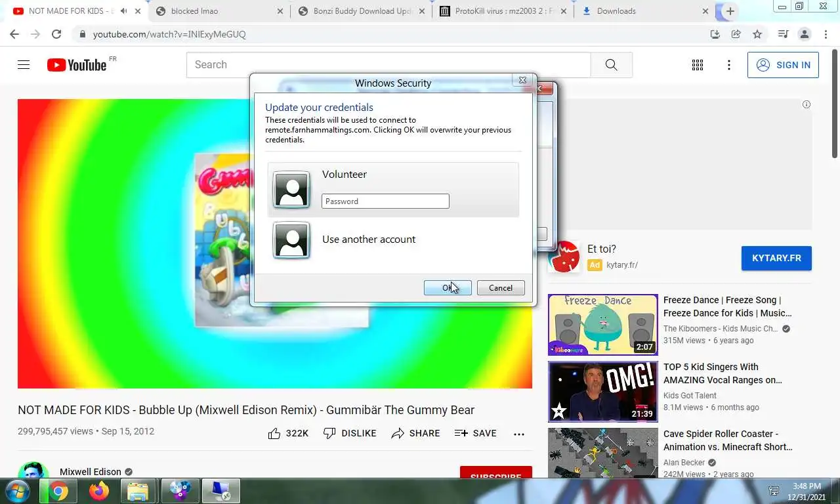Click the video player area

click(274, 243)
